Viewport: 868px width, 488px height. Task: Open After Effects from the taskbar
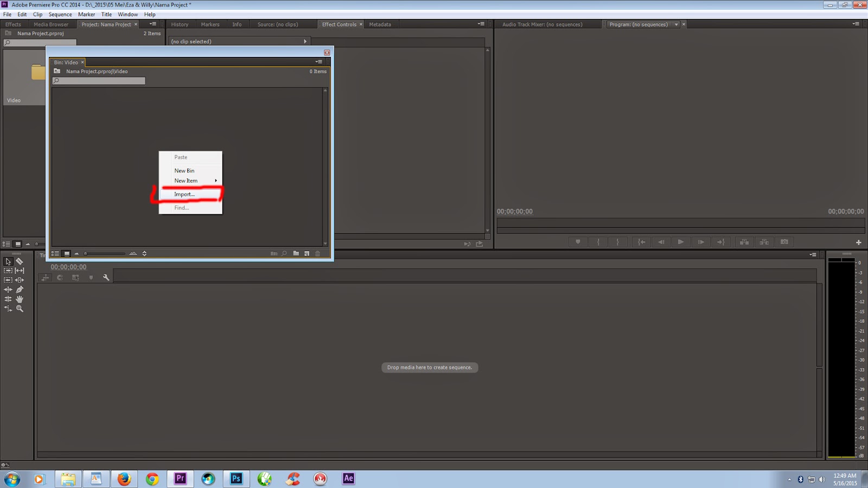(x=348, y=478)
